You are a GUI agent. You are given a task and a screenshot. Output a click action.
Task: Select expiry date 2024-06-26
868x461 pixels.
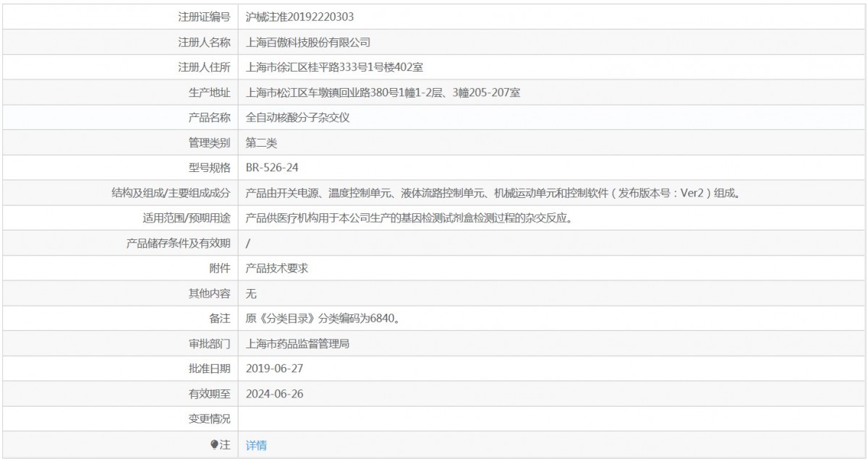pos(273,395)
